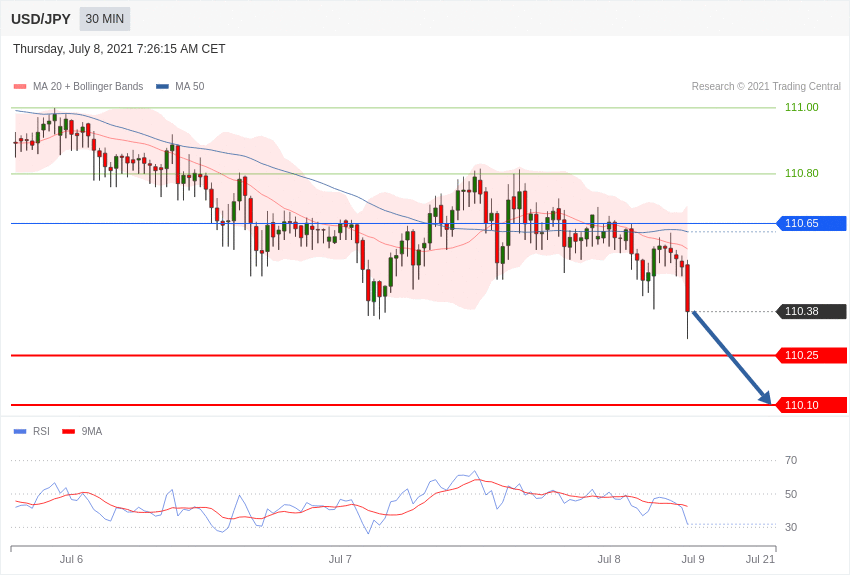Click the Jul 6 date axis label
Screen dimensions: 850x576
72,559
